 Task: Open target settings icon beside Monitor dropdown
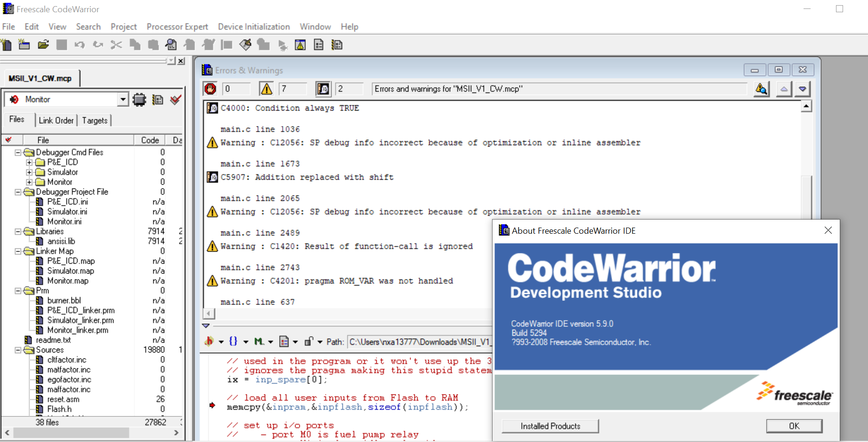coord(158,100)
